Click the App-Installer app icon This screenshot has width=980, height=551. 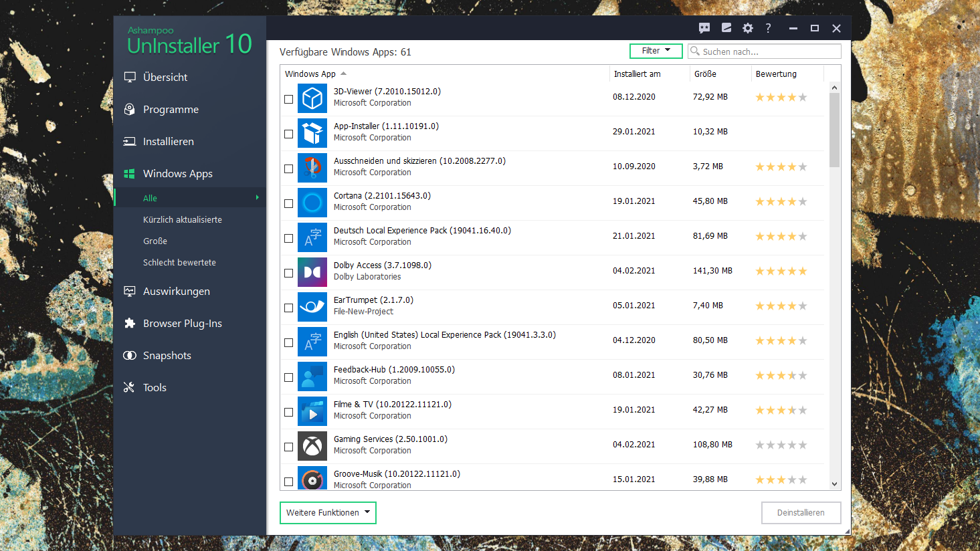(x=312, y=133)
